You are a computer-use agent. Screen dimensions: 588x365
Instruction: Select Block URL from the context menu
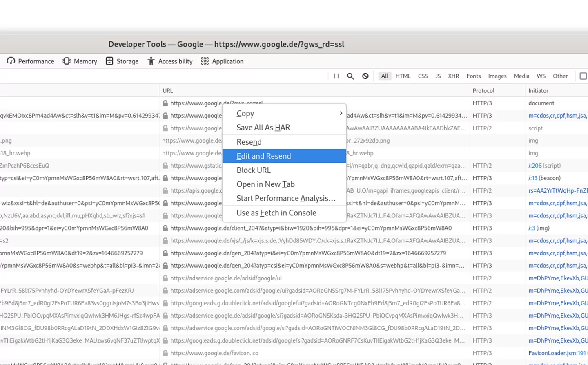(284, 170)
